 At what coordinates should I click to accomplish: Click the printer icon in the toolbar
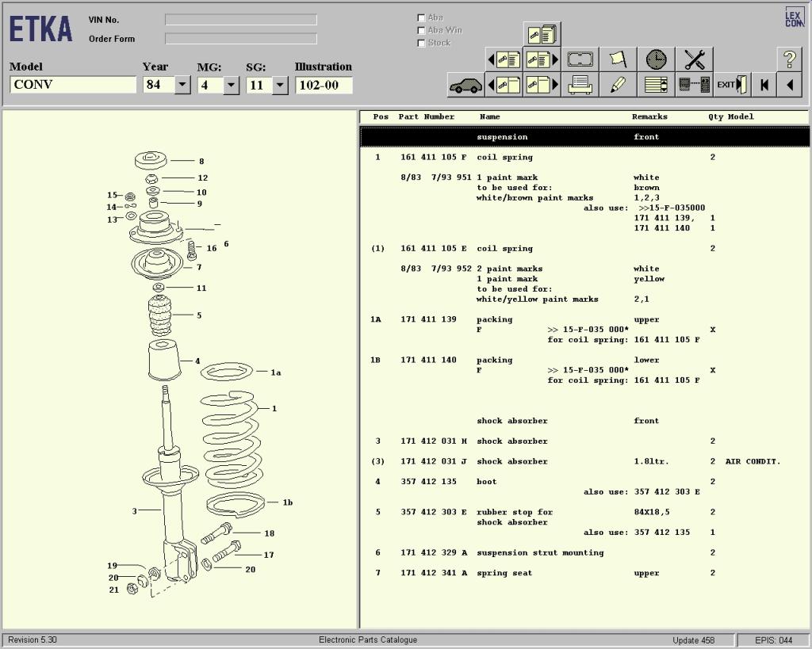pyautogui.click(x=580, y=85)
